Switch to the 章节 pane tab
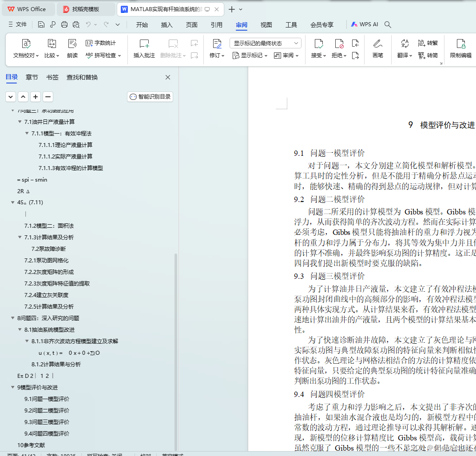Screen dimensions: 476x456 click(x=32, y=77)
